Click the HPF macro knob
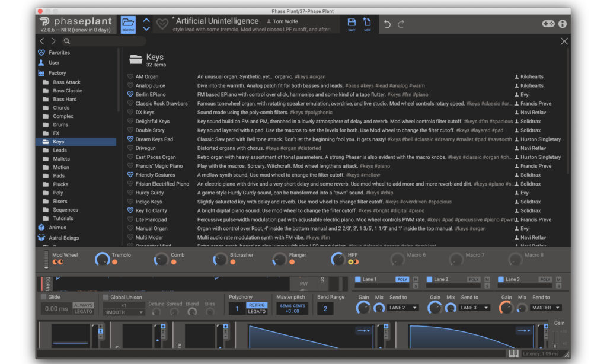The image size is (607, 364). click(338, 259)
